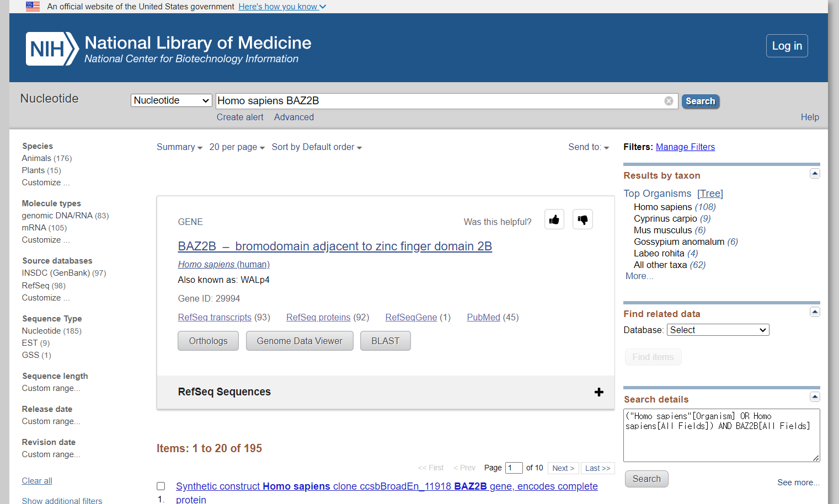This screenshot has width=839, height=504.
Task: Click Search button under Search details
Action: pos(646,479)
